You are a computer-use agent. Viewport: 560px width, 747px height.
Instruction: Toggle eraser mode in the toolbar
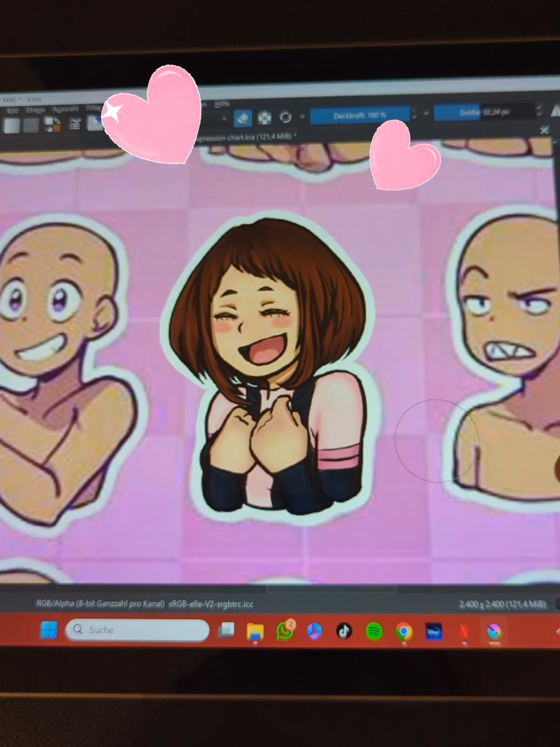[x=243, y=118]
